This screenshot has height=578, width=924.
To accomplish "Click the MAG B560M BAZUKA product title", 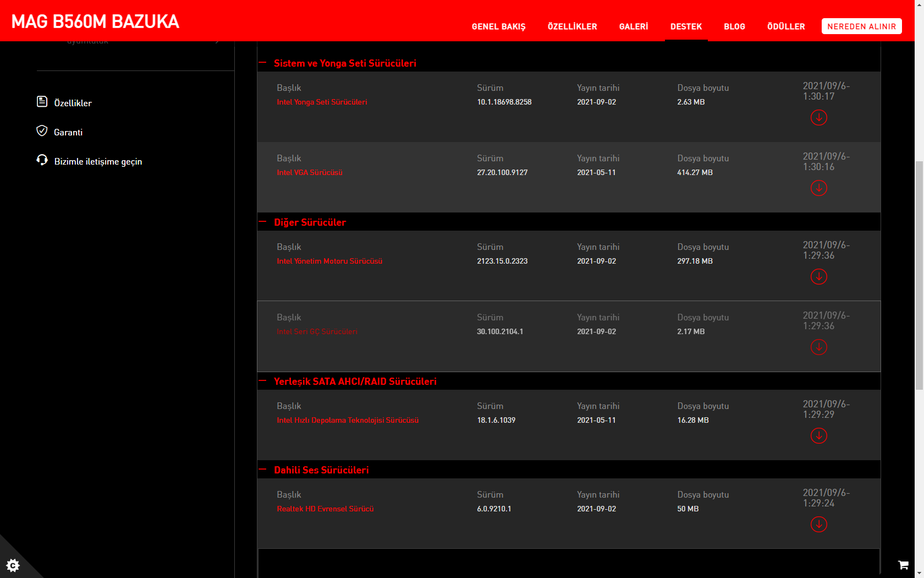I will click(x=95, y=21).
